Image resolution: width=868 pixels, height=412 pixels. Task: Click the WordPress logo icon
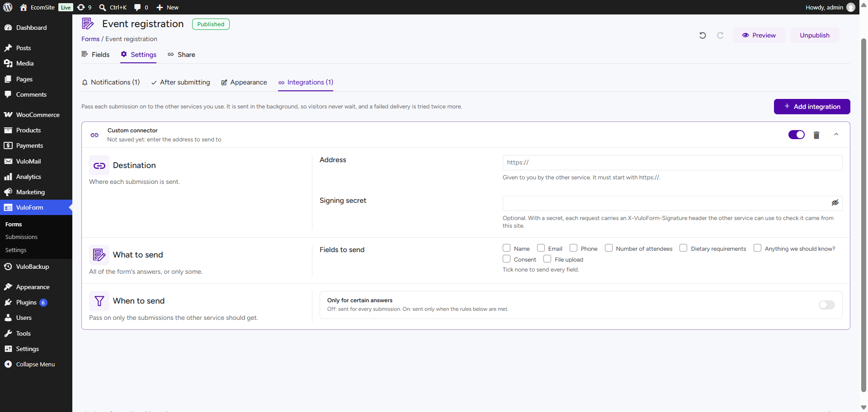tap(8, 7)
